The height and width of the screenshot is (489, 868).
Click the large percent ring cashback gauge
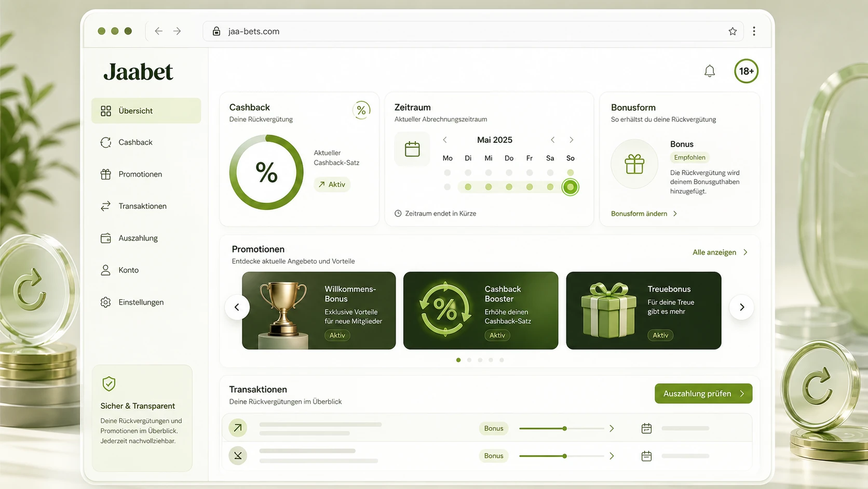click(x=266, y=172)
